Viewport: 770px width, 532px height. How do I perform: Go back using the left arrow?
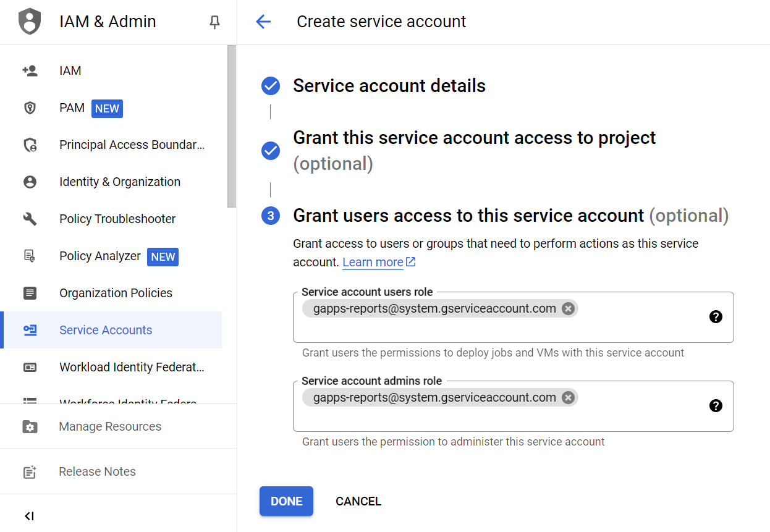tap(263, 22)
